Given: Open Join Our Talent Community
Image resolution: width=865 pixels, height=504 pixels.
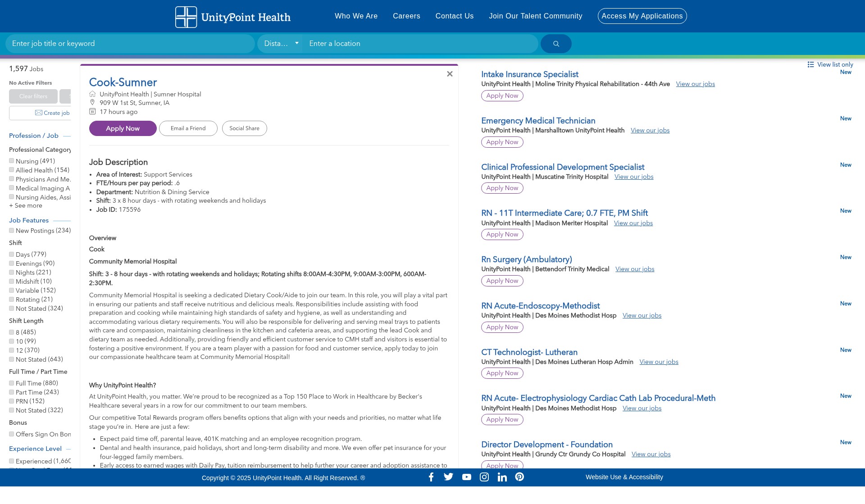Looking at the screenshot, I should click(536, 16).
